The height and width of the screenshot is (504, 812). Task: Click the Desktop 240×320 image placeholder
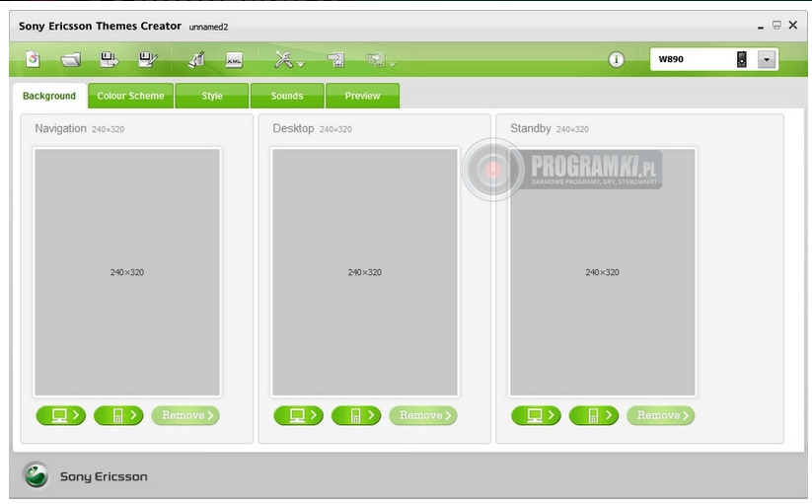tap(365, 272)
